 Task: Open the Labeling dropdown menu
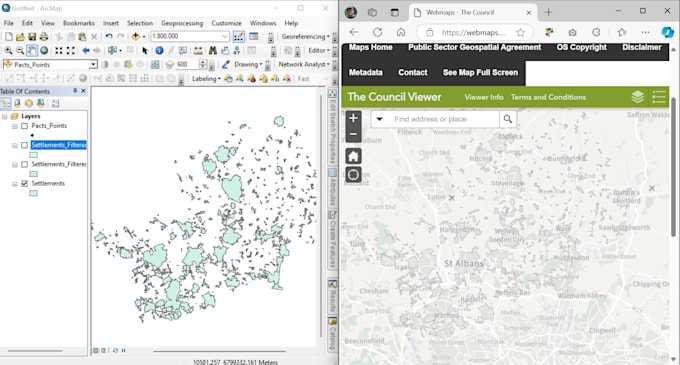[206, 78]
